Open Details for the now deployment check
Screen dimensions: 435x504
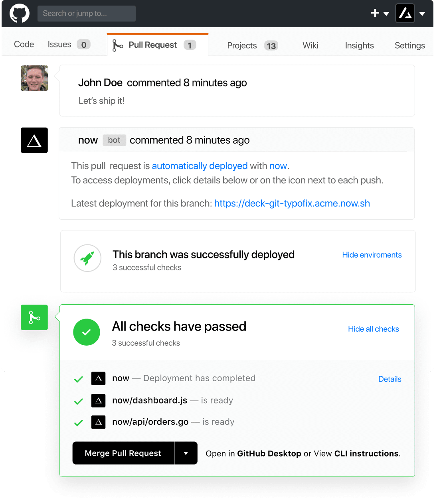point(390,379)
